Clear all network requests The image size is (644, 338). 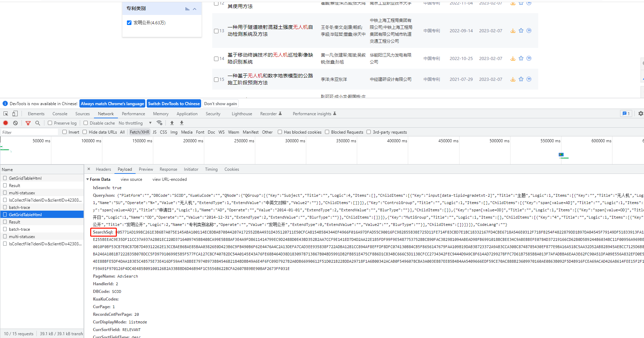[x=15, y=123]
